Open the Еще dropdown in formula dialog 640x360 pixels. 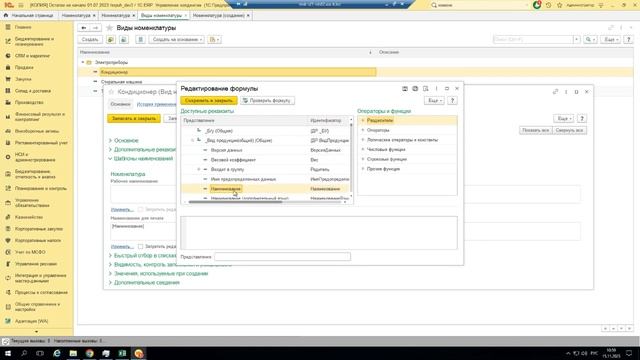click(434, 100)
